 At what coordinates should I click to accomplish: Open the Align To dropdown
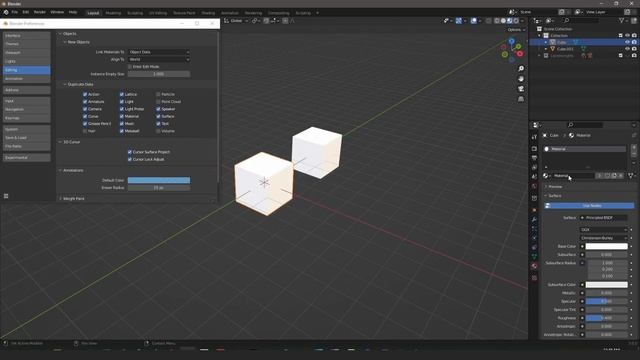click(159, 60)
